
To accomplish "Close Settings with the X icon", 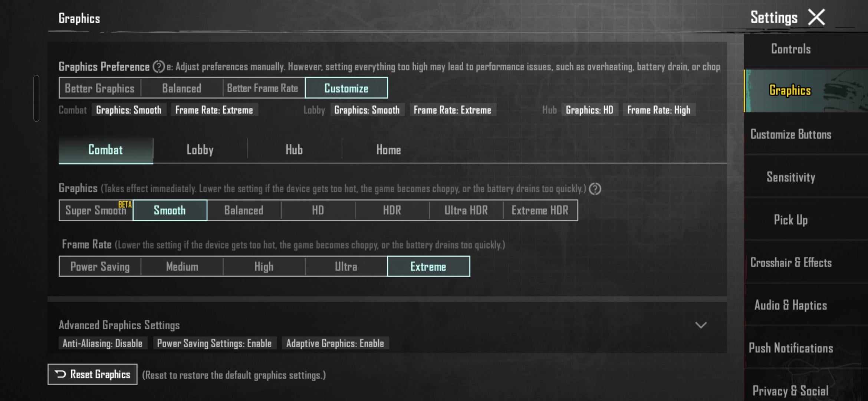I will (816, 17).
